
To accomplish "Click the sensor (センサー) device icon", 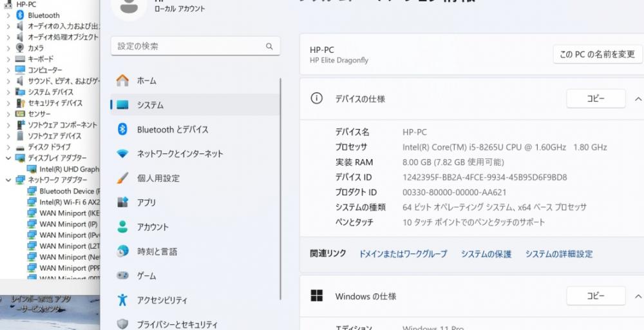I will (20, 114).
